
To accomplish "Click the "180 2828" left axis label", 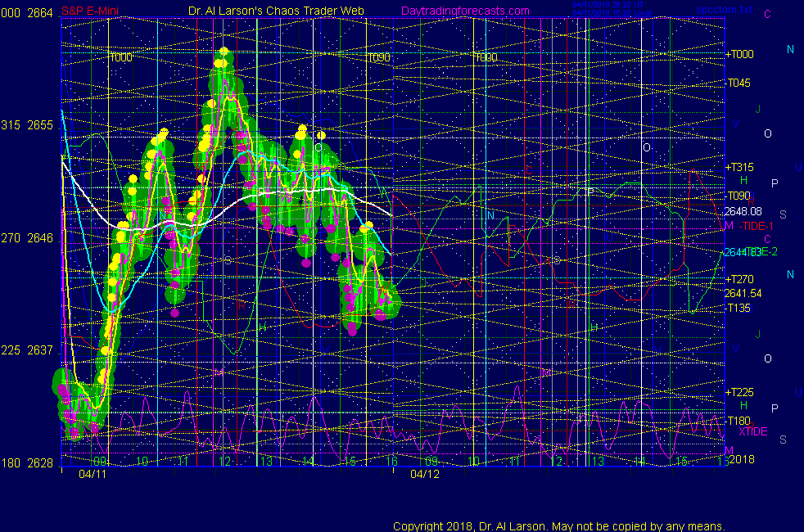I will 27,463.
